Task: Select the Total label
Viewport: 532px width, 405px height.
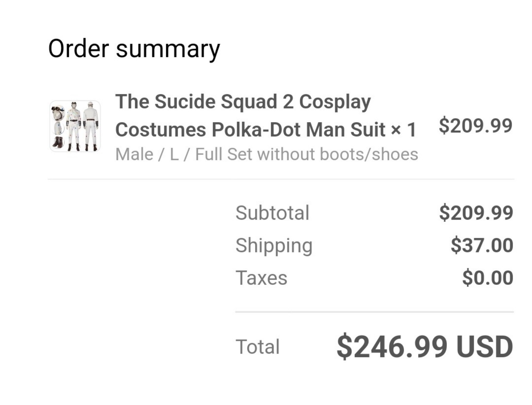Action: (x=257, y=347)
